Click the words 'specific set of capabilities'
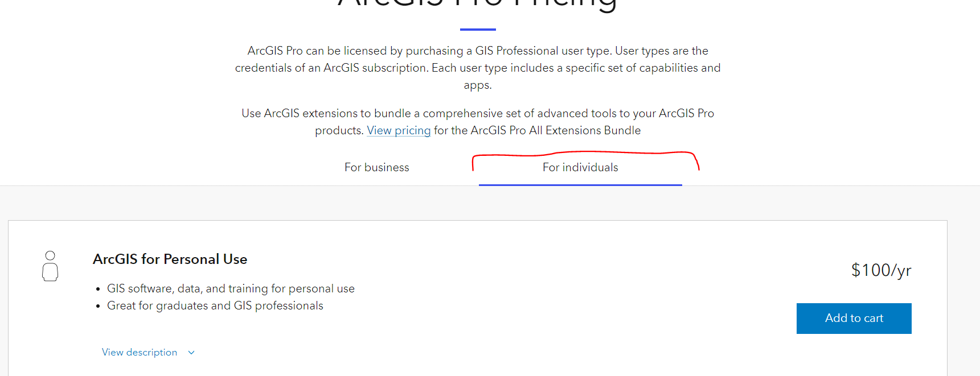This screenshot has height=376, width=980. (x=632, y=68)
